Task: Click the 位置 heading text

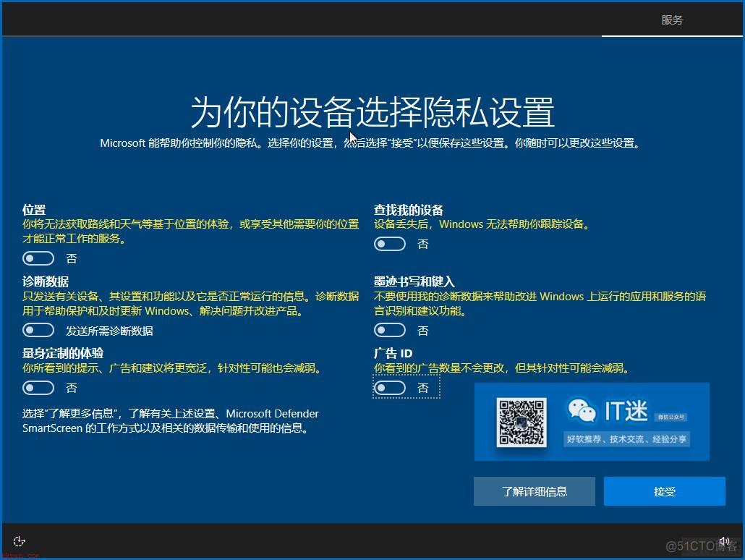Action: tap(34, 210)
